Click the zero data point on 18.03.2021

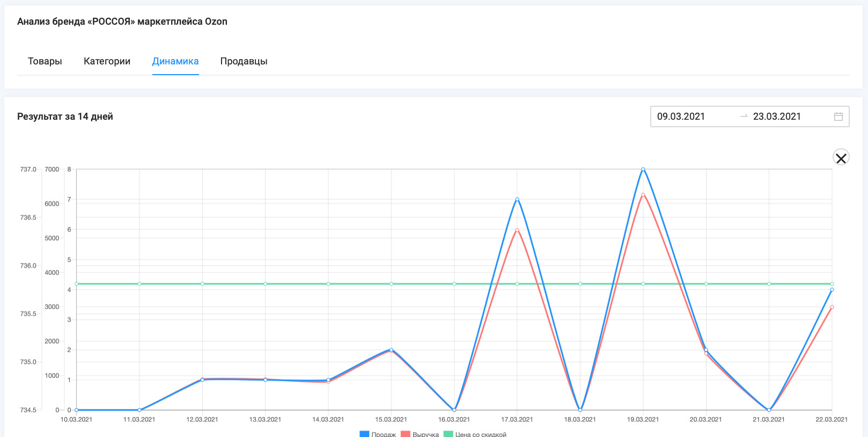pos(580,410)
